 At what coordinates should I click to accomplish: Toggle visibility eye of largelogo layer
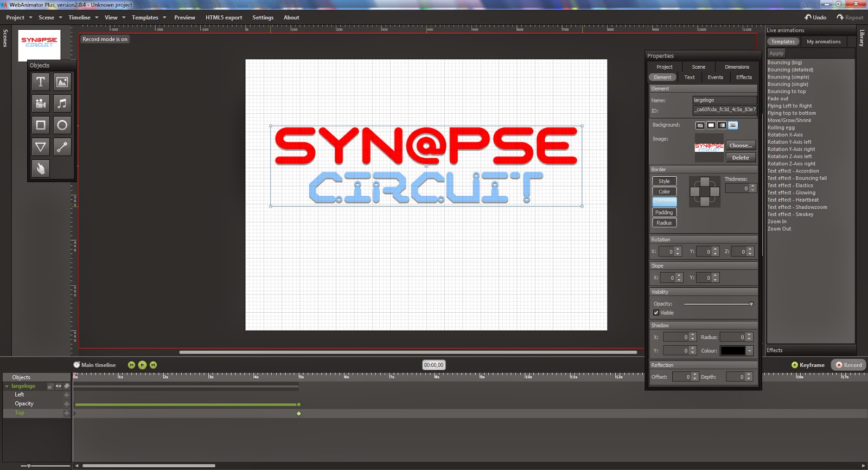pos(59,386)
